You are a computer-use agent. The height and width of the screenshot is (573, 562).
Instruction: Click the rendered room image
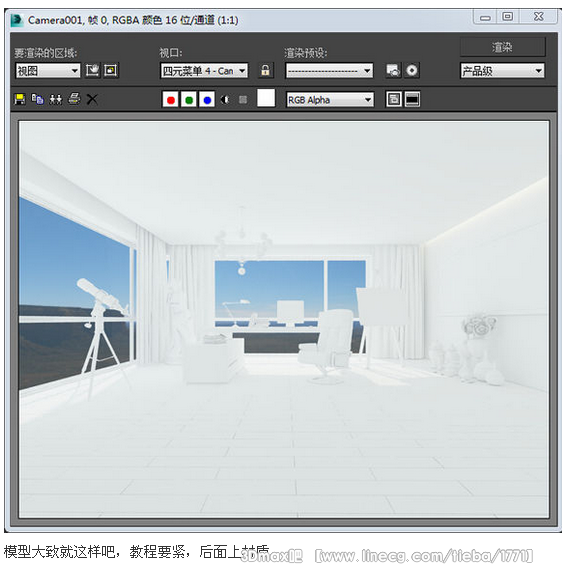284,319
